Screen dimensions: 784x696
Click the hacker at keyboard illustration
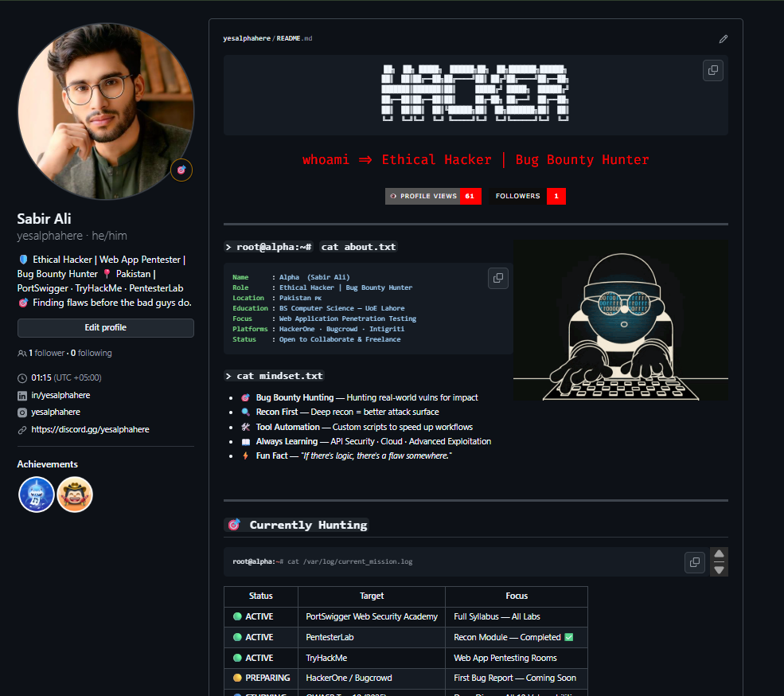tap(620, 320)
